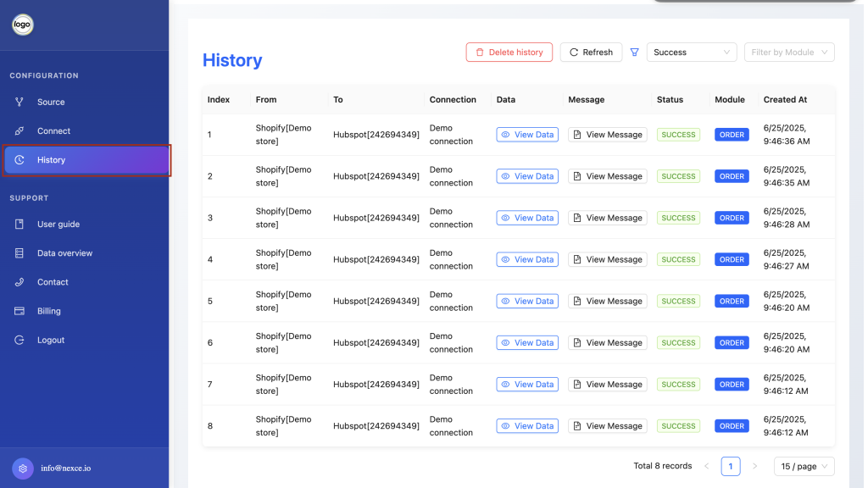868x488 pixels.
Task: Open the 15 / page size selector
Action: point(804,467)
